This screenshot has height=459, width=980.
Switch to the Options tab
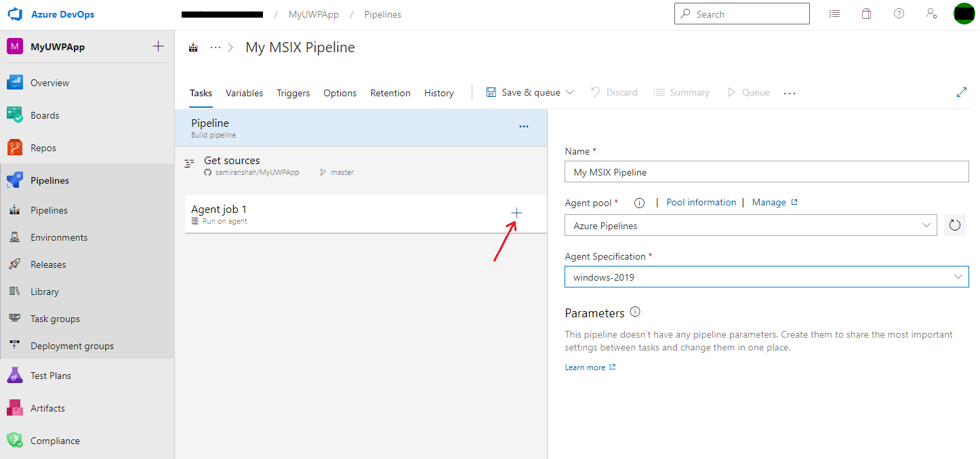(x=340, y=93)
